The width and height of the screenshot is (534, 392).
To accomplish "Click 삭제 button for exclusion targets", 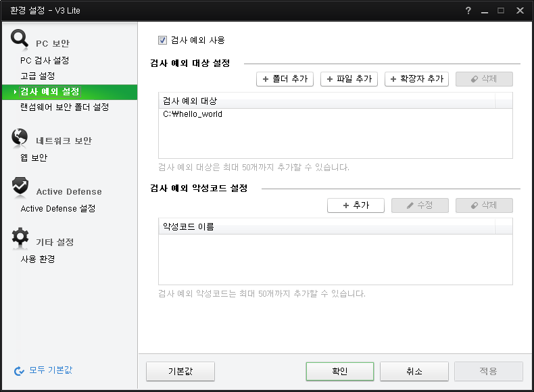I will [484, 79].
